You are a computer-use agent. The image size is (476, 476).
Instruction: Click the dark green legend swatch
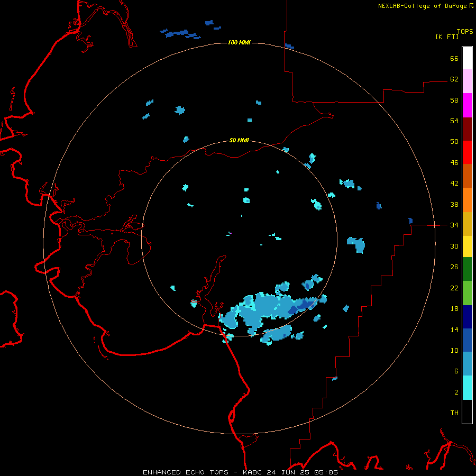[467, 269]
